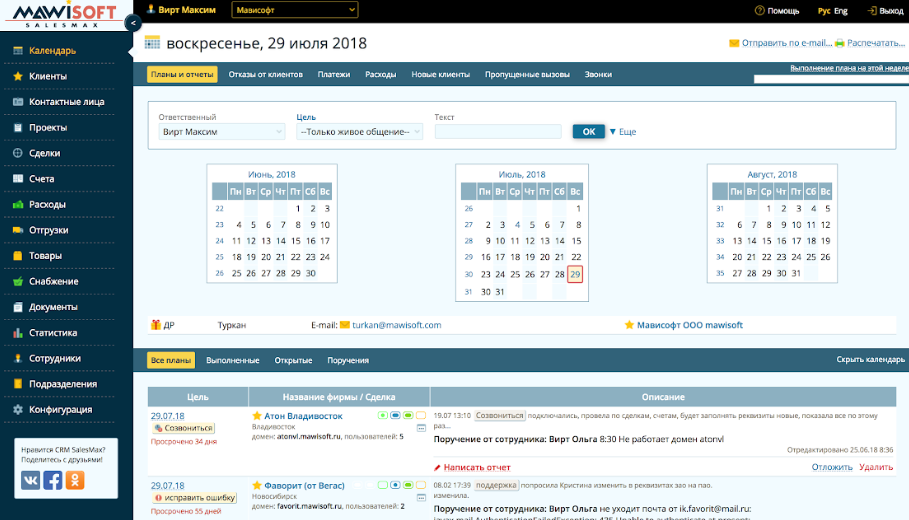Click Распечатать link
Screen dimensions: 909x520
click(876, 43)
